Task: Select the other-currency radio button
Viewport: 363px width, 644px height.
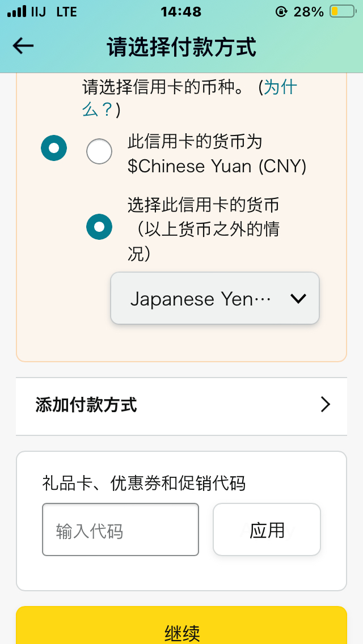Action: 99,227
